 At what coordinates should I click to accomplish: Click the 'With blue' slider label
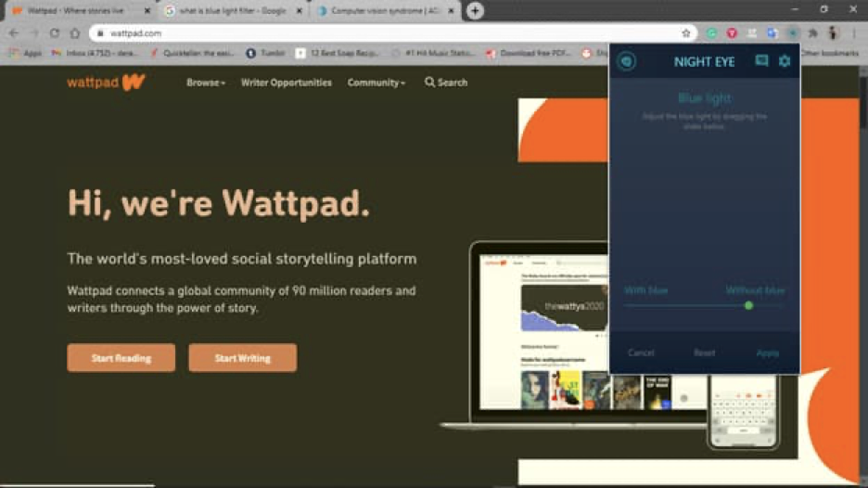pyautogui.click(x=645, y=290)
